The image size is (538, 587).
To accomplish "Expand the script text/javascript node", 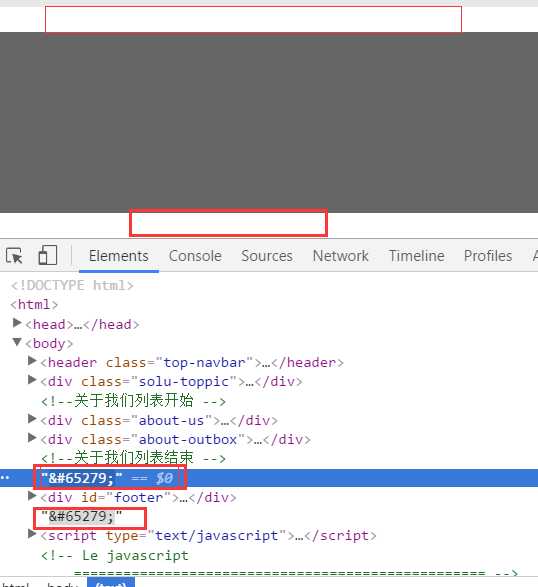I will click(x=33, y=534).
